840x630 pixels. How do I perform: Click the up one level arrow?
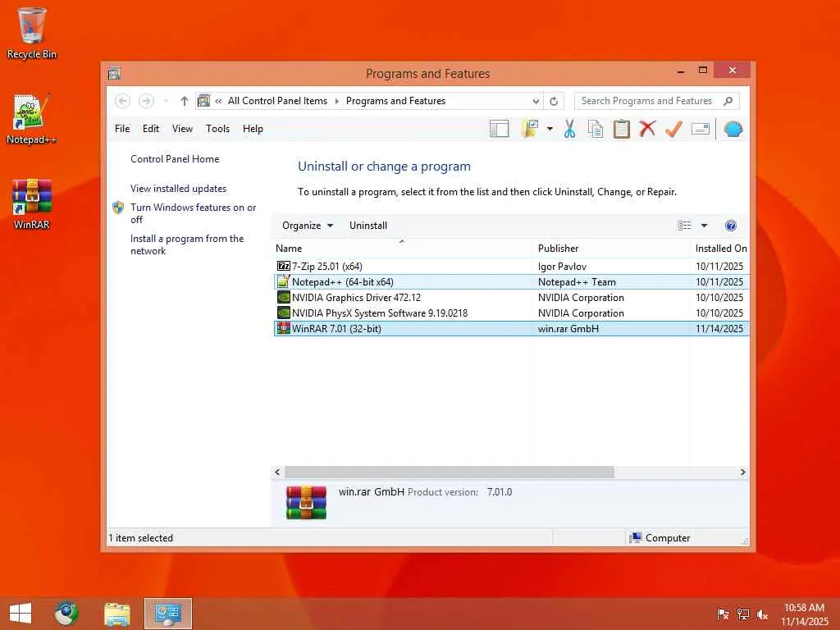pos(185,101)
